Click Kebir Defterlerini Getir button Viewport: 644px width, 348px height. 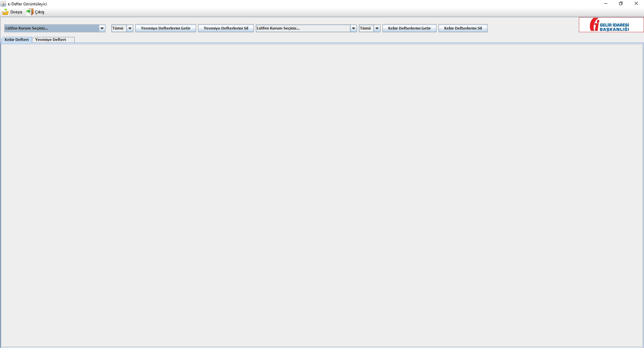click(x=409, y=28)
